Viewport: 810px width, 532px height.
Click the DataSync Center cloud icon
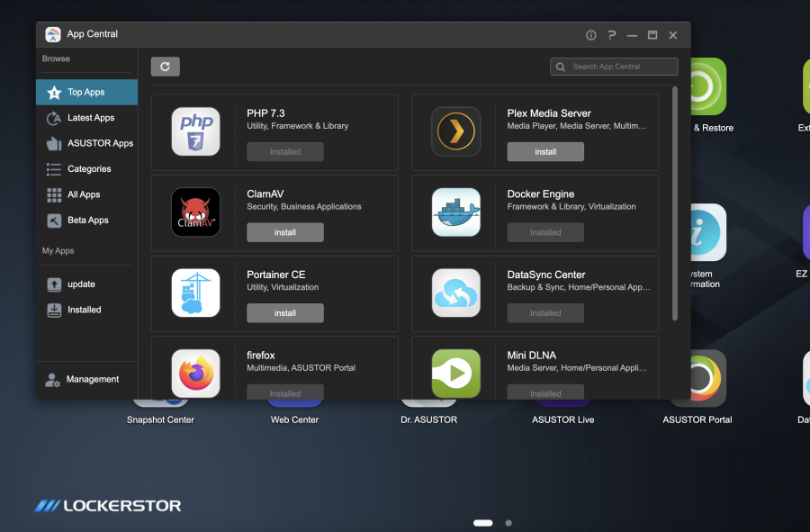[456, 293]
